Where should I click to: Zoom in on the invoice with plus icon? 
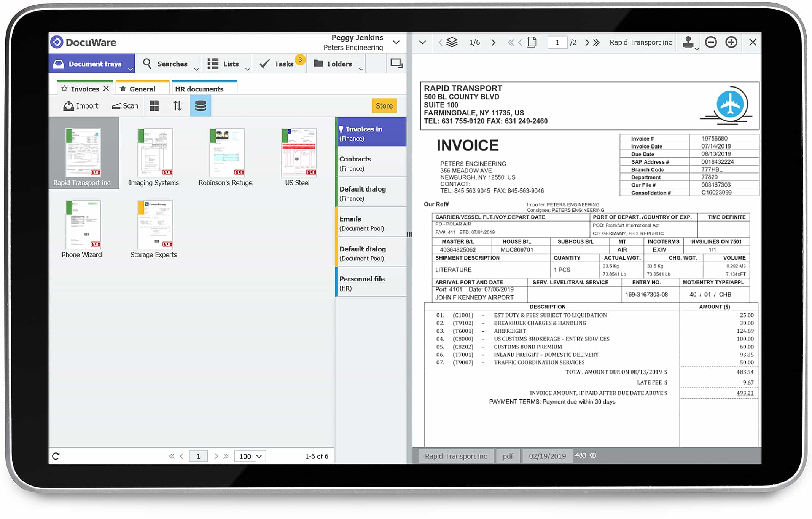pyautogui.click(x=731, y=42)
